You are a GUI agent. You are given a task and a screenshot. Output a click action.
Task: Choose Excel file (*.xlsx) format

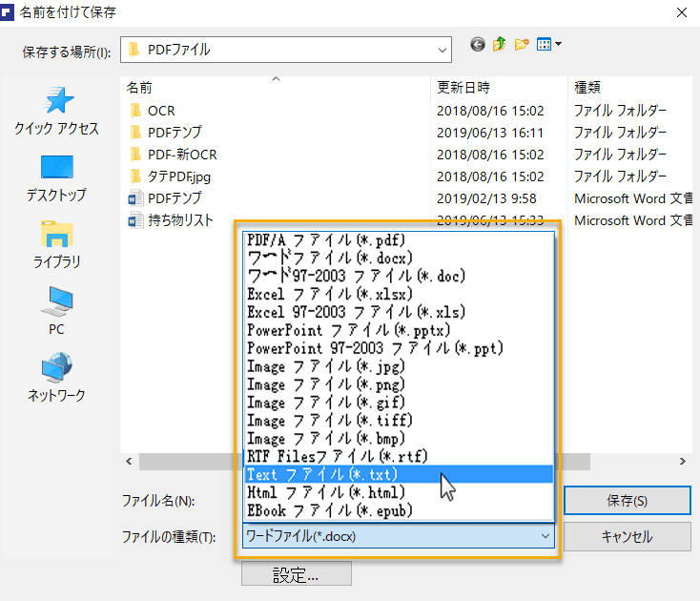click(x=399, y=294)
